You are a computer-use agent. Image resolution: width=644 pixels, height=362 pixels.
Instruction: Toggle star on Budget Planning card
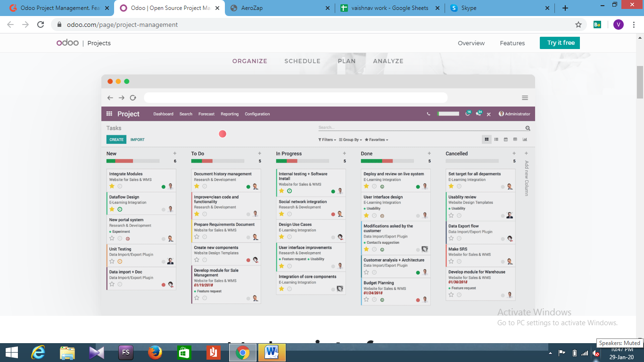(x=366, y=299)
